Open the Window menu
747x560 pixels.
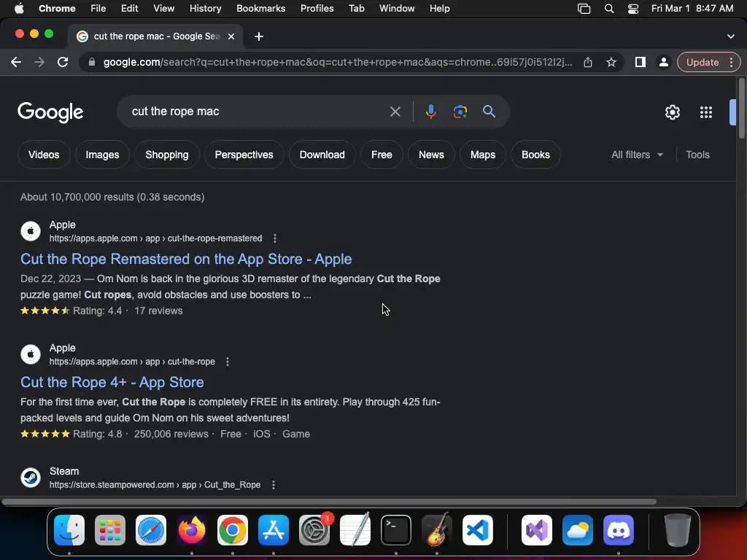pyautogui.click(x=397, y=9)
